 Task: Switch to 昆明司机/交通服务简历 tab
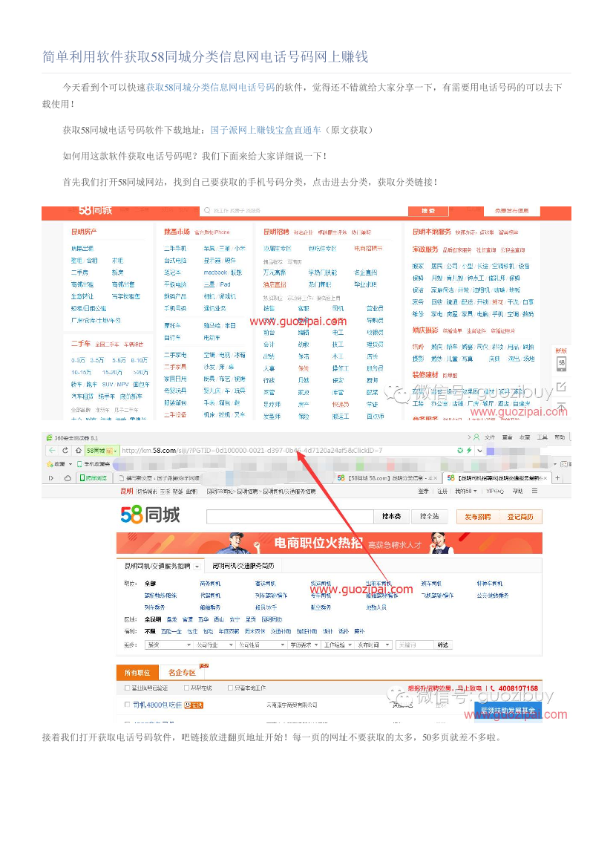click(x=243, y=566)
